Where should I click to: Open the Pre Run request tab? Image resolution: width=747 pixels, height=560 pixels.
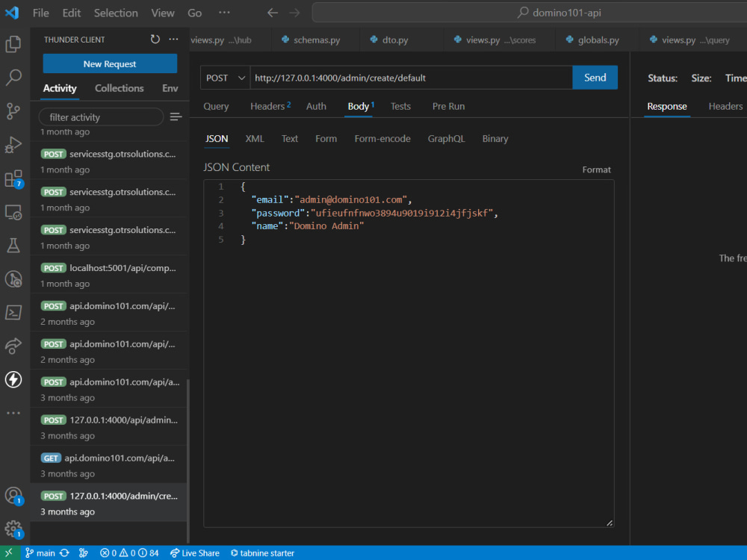click(x=448, y=106)
